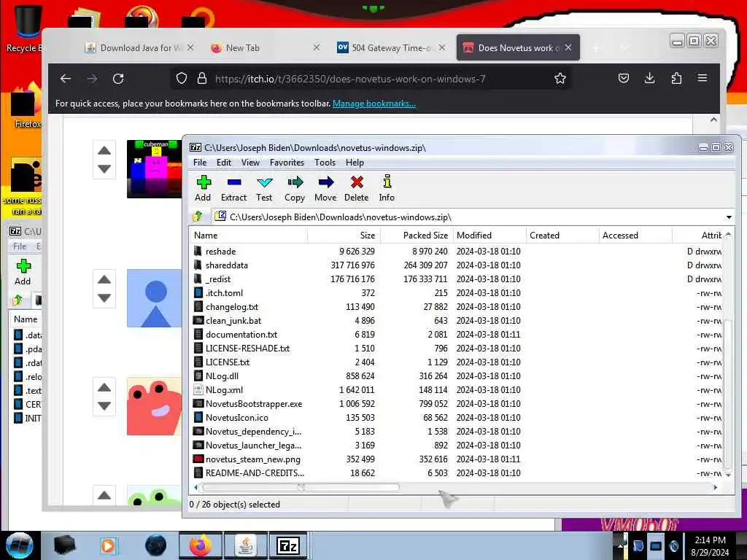This screenshot has width=747, height=560.
Task: Sort by the Name column header
Action: click(x=249, y=236)
